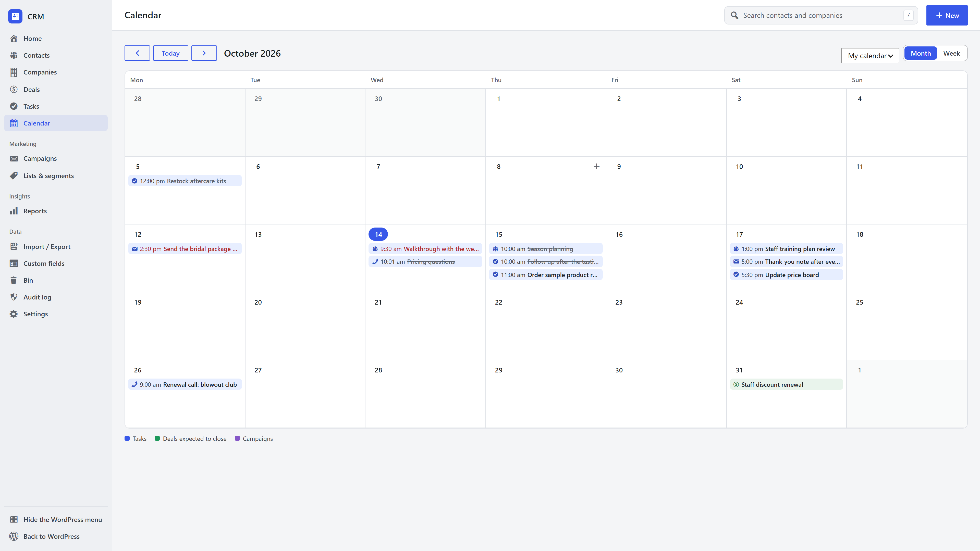Select Calendar in sidebar
Screen dimensions: 980x551
56,123
